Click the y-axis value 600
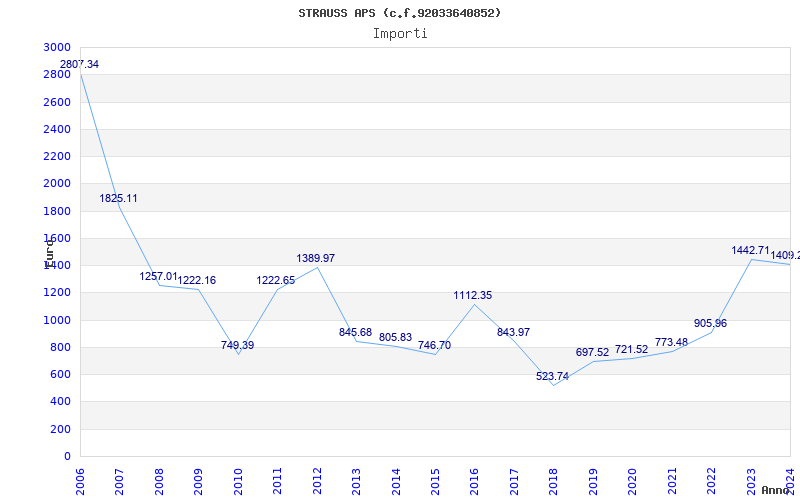The height and width of the screenshot is (500, 800). coord(60,374)
